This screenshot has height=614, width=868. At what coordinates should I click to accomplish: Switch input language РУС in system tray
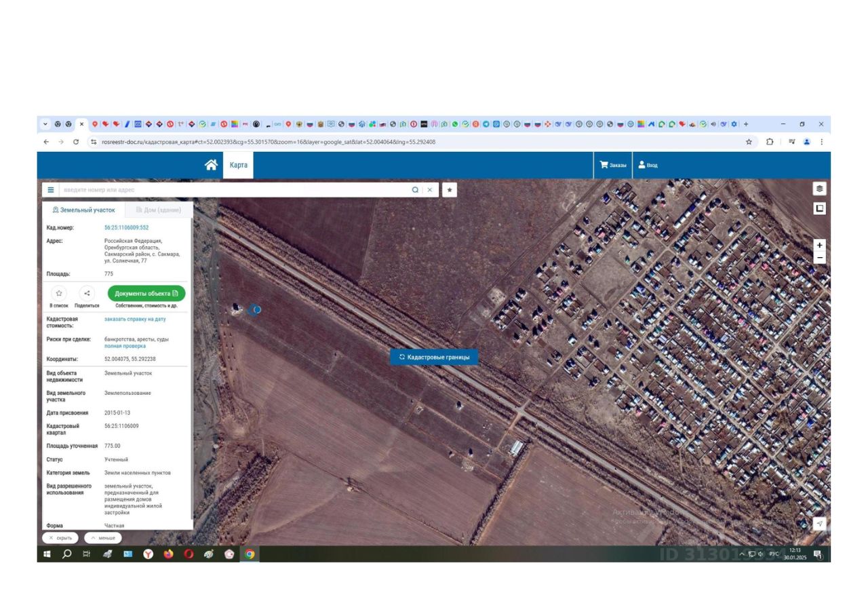(x=774, y=554)
